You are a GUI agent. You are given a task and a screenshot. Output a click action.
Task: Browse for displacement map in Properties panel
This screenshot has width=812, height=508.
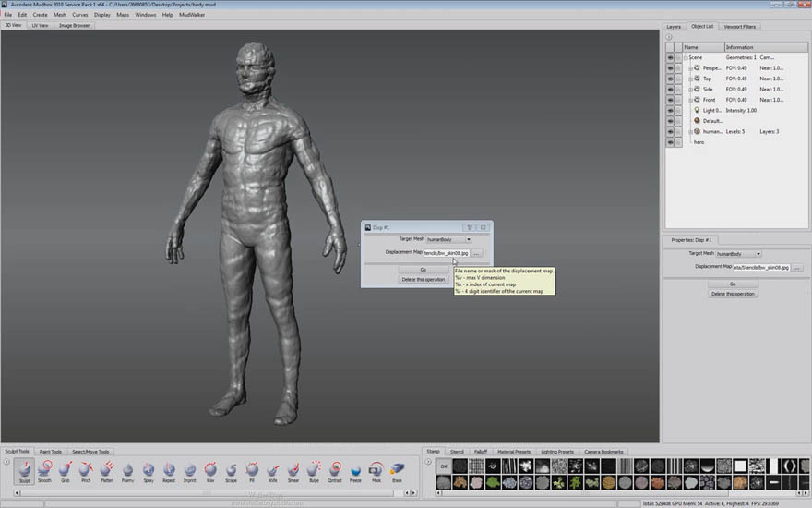point(797,268)
